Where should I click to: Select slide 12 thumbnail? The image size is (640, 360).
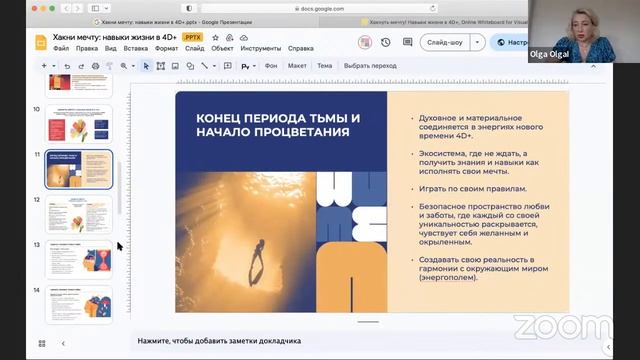79,215
